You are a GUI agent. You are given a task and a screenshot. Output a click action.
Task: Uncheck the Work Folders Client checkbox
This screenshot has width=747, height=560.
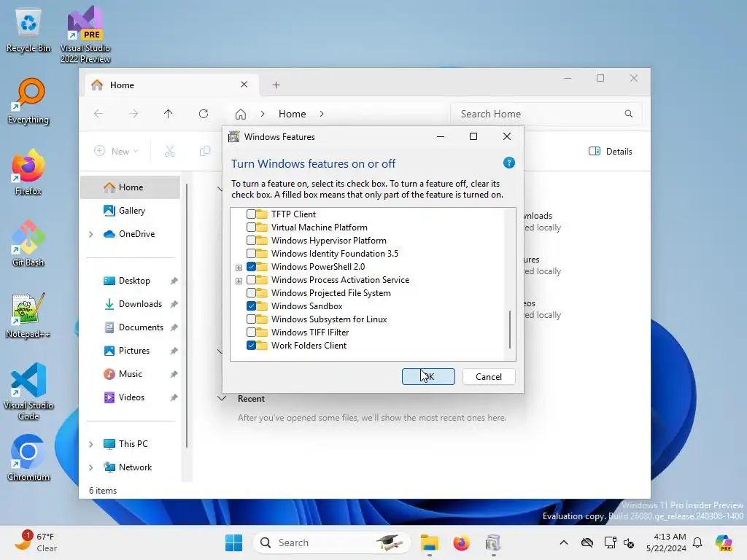tap(251, 345)
